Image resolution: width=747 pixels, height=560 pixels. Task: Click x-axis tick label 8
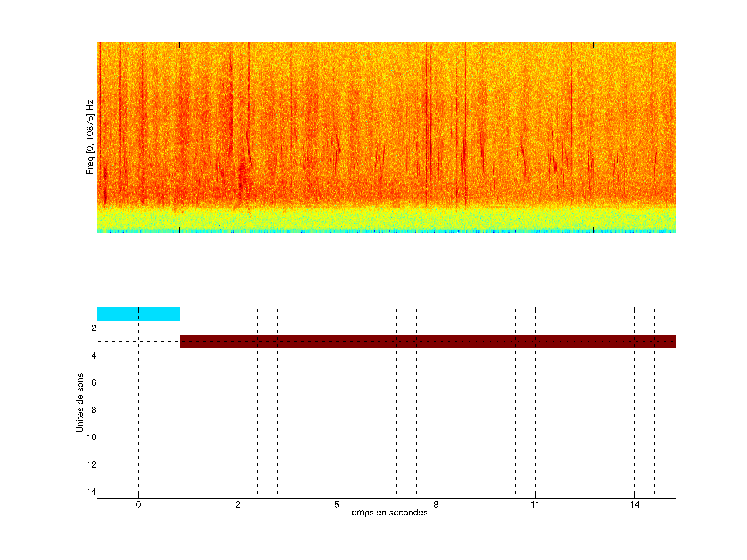pyautogui.click(x=436, y=505)
